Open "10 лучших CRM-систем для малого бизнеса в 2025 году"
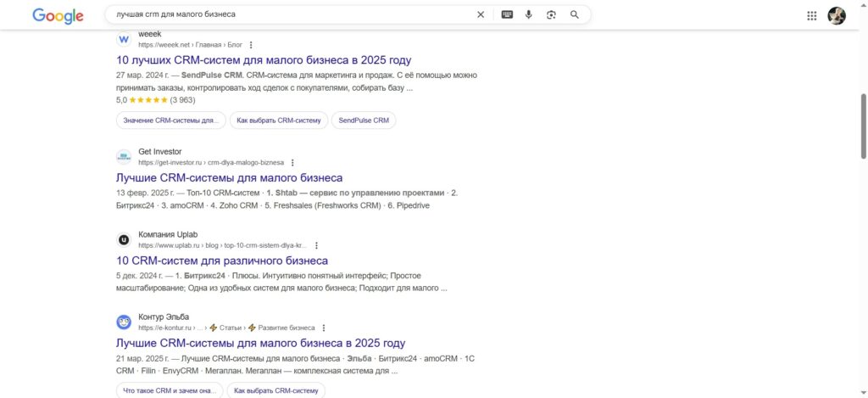Viewport: 868px width, 398px height. (x=263, y=60)
